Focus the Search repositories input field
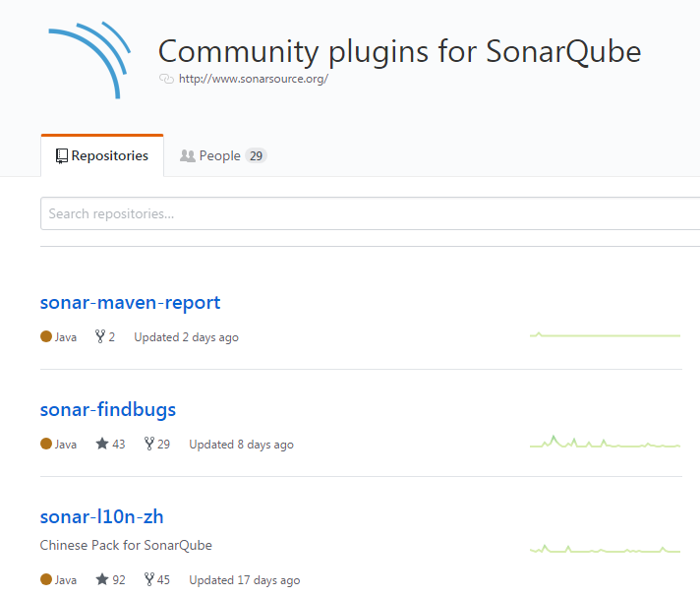Screen dimensions: 700x596 pos(370,213)
